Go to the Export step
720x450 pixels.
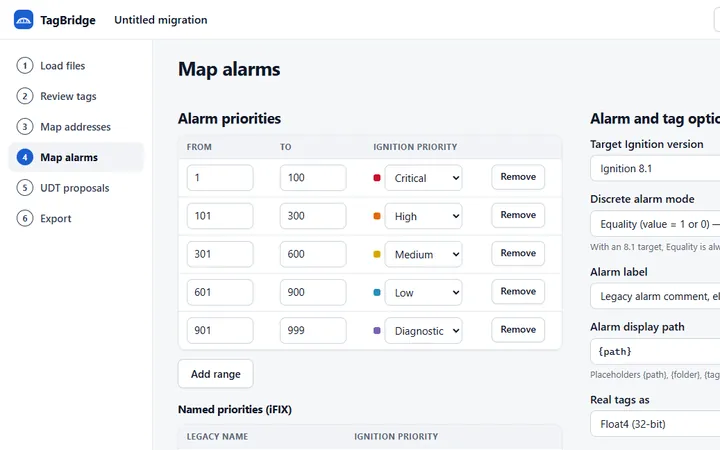[76, 218]
